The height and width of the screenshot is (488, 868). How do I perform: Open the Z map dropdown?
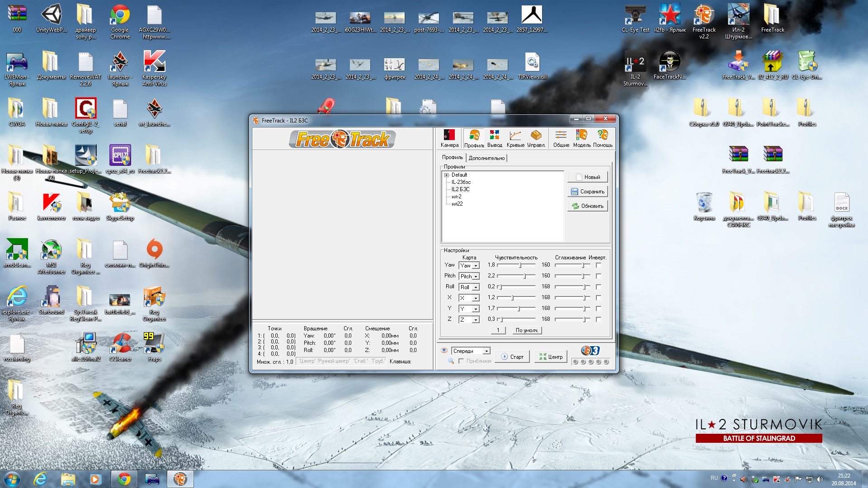(x=476, y=320)
